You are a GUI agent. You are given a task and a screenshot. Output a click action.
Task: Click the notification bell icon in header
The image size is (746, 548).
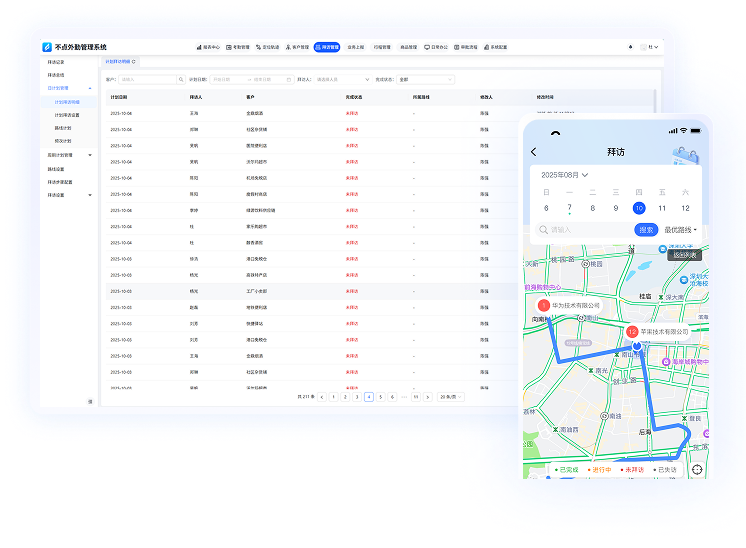coord(630,47)
